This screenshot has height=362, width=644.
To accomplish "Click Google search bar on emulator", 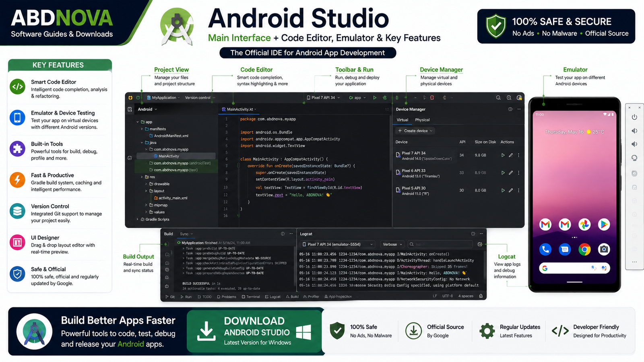I will [574, 268].
